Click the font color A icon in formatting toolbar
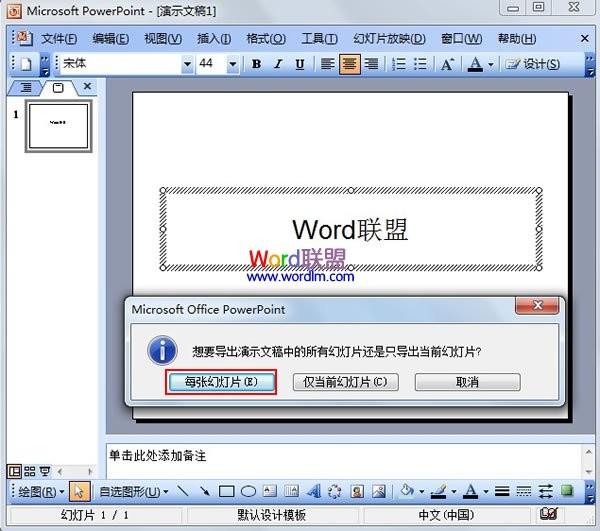 coord(475,64)
